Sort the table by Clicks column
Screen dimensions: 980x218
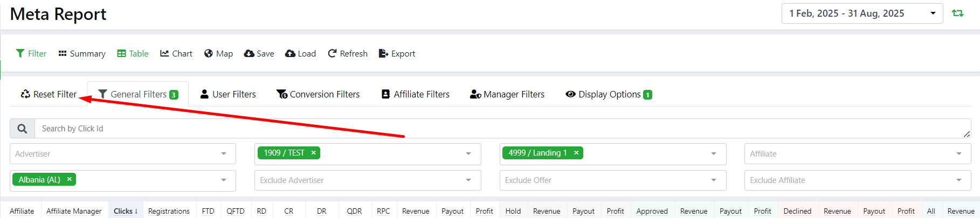125,211
